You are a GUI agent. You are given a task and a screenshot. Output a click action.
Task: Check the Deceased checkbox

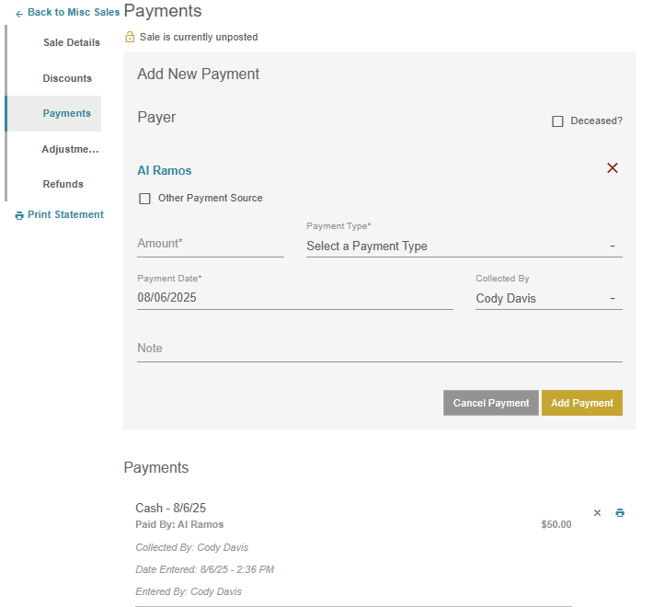click(558, 121)
